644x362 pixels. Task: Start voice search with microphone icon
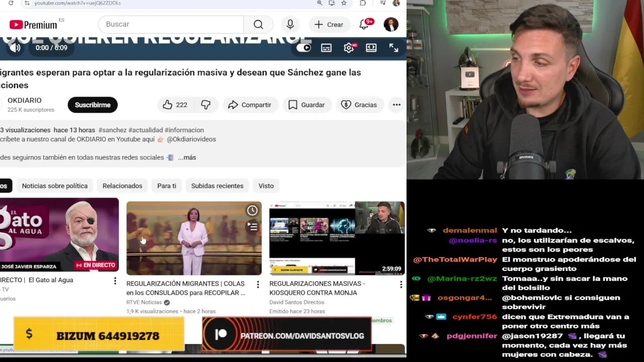[290, 24]
